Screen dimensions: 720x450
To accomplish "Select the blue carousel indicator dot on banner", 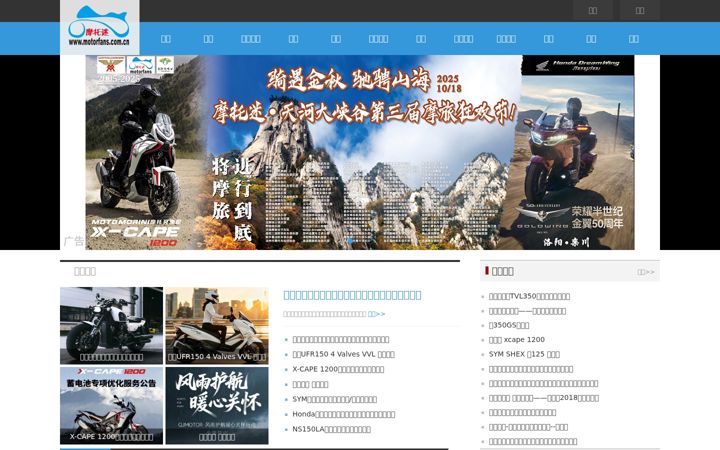I will click(351, 241).
